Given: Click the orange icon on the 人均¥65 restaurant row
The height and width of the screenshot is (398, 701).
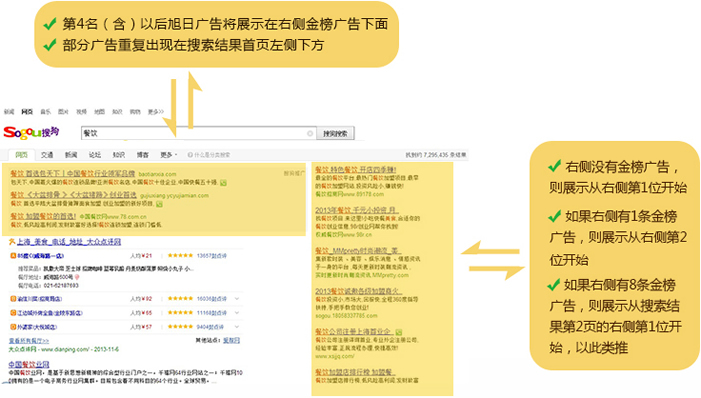Looking at the screenshot, I should pos(13,313).
